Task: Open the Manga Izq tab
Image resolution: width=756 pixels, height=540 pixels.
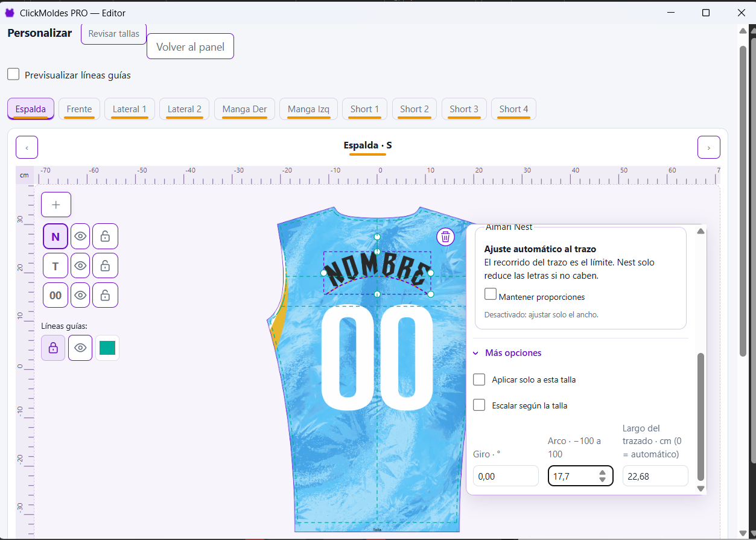Action: [308, 109]
